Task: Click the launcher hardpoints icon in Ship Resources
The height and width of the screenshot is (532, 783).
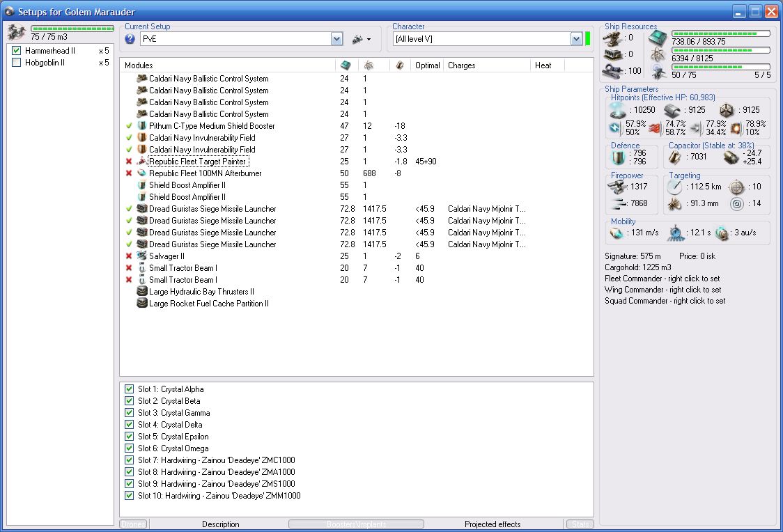Action: pos(613,54)
